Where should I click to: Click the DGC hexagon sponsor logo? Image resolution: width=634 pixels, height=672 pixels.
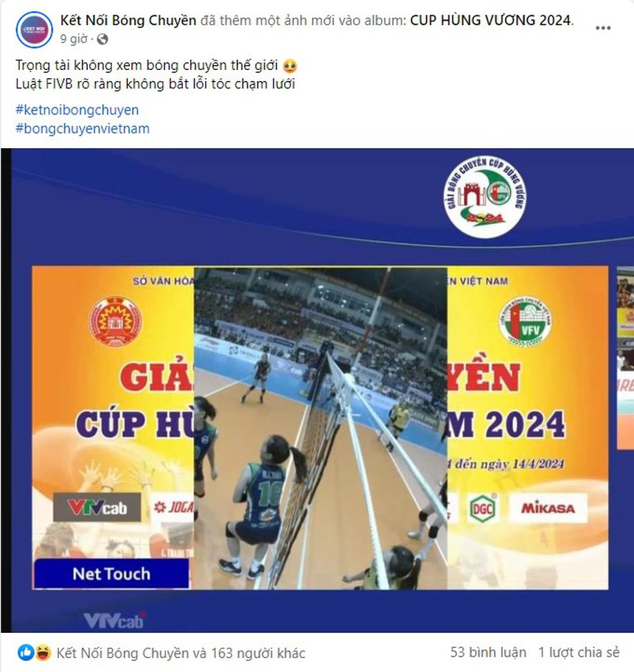point(482,508)
